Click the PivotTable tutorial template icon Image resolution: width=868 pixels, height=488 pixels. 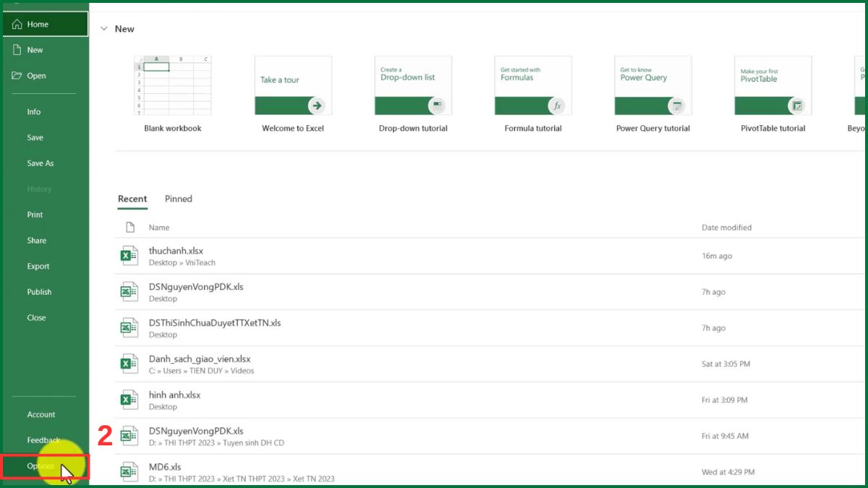pyautogui.click(x=773, y=85)
